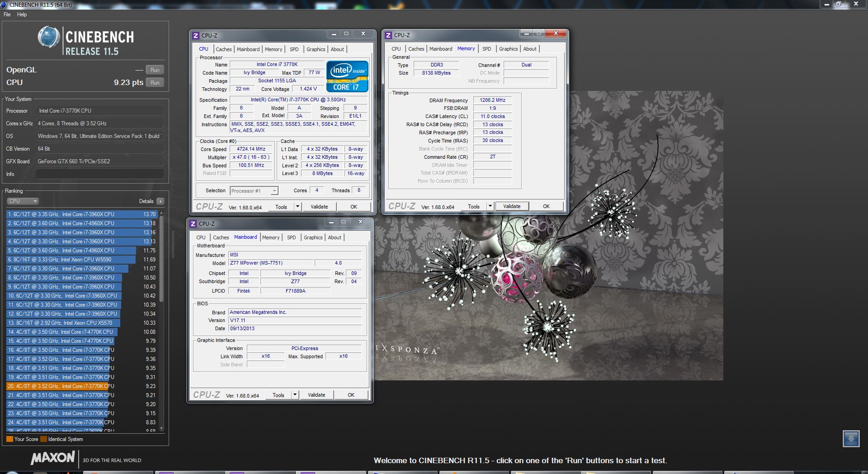
Task: Open the File menu in Cinebench
Action: [x=7, y=14]
